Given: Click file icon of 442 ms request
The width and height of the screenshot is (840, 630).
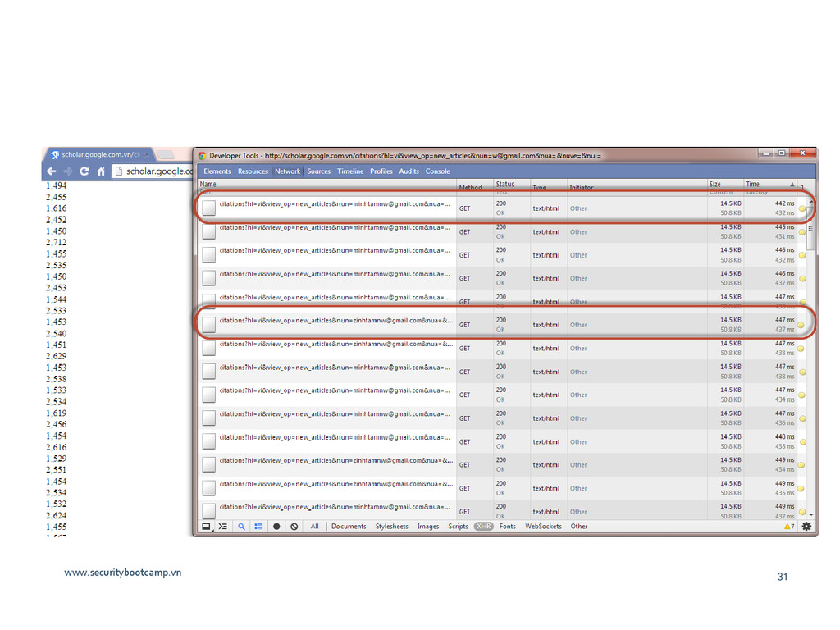Looking at the screenshot, I should tap(209, 208).
